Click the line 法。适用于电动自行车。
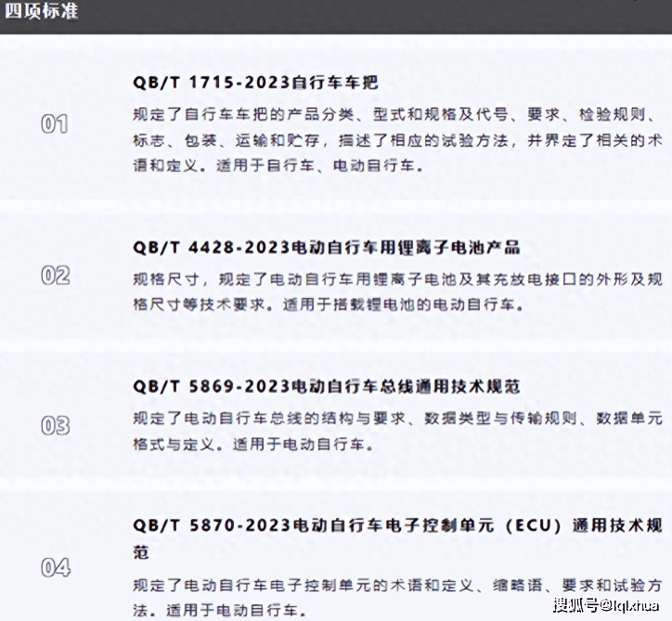Image resolution: width=672 pixels, height=621 pixels. (219, 610)
